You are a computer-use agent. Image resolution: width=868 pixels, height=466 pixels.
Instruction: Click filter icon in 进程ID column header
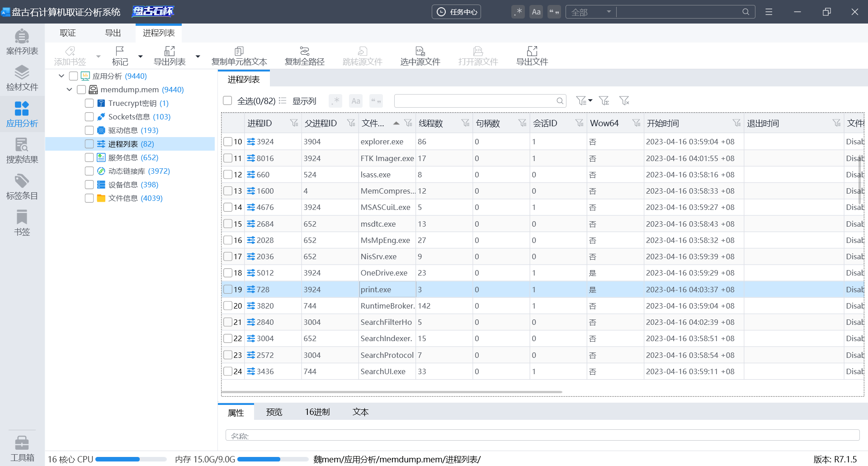click(294, 123)
